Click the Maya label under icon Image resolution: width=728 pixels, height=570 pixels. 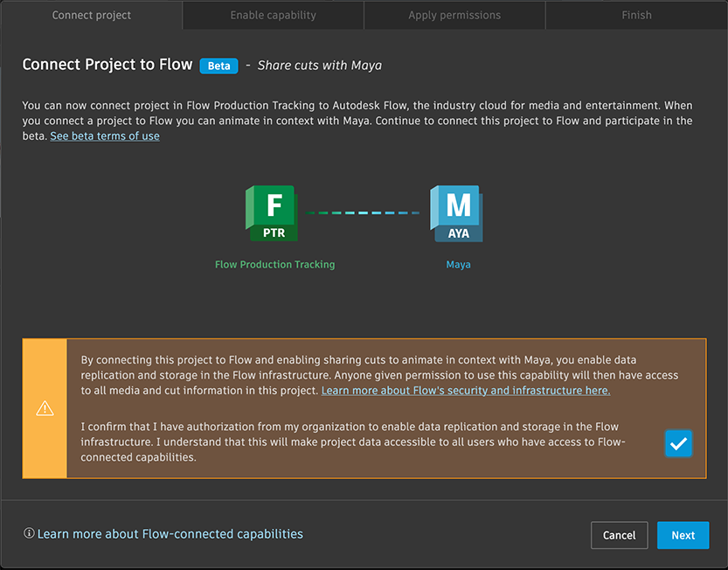pyautogui.click(x=458, y=264)
